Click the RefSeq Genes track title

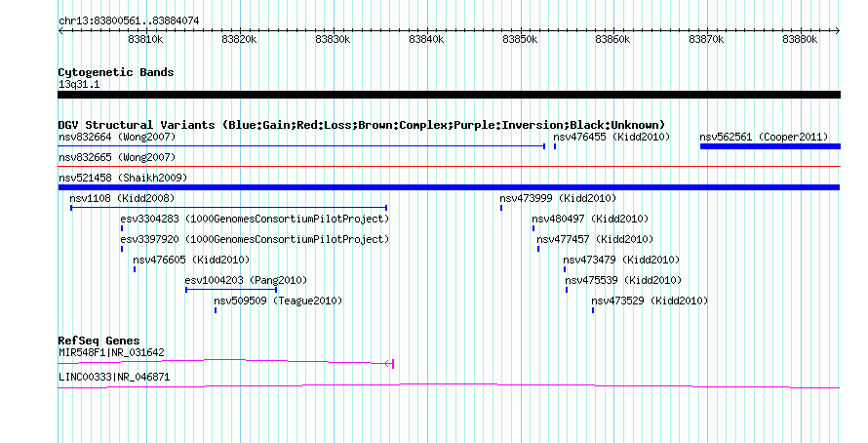pyautogui.click(x=99, y=341)
